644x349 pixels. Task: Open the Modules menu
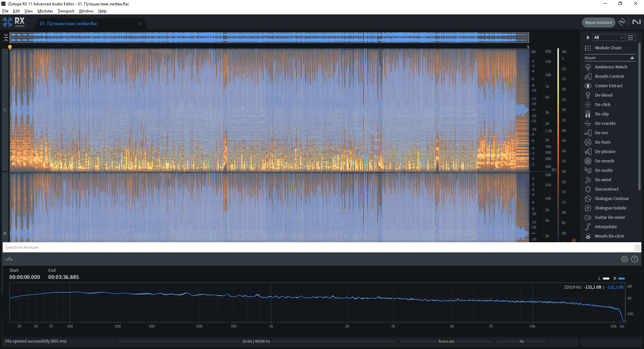pos(45,11)
